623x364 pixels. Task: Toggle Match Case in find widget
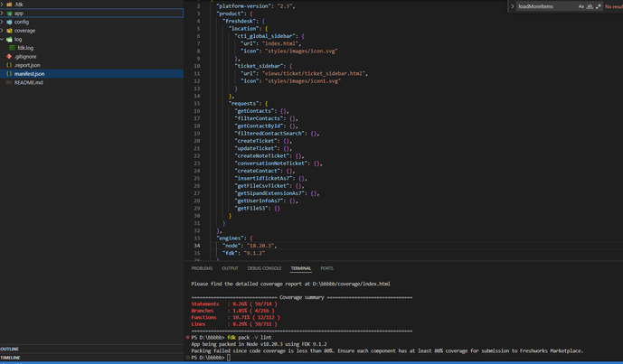(x=581, y=6)
